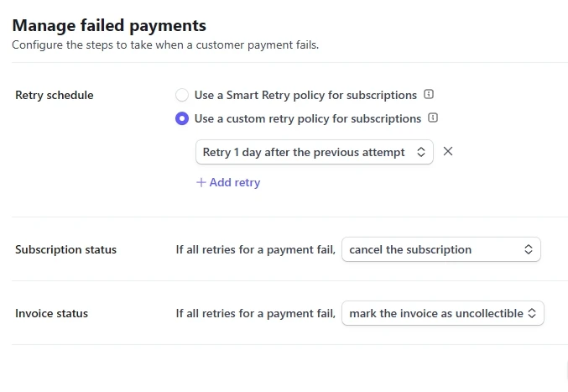Click the info icon beside Smart Retry policy

(429, 95)
